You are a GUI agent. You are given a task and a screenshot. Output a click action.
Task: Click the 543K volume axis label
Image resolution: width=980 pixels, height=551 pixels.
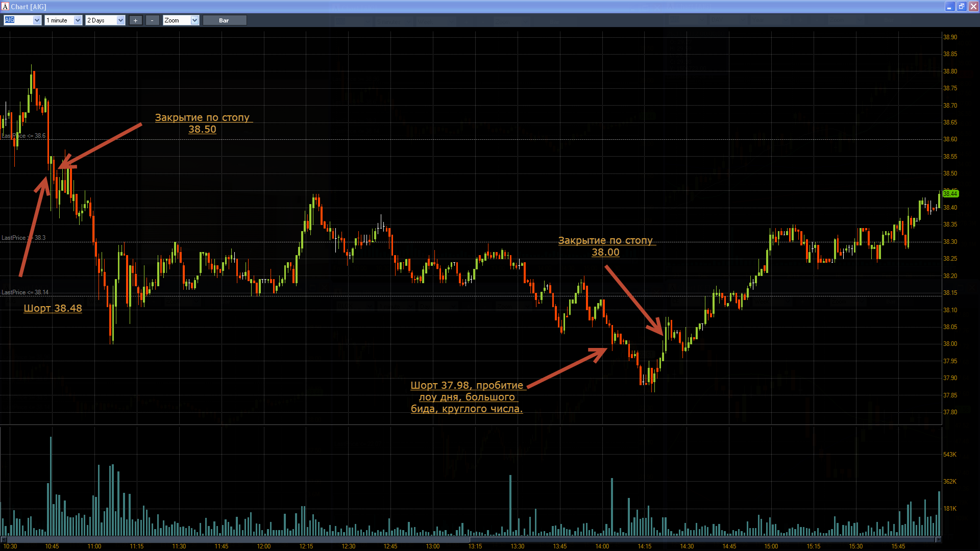[x=950, y=455]
